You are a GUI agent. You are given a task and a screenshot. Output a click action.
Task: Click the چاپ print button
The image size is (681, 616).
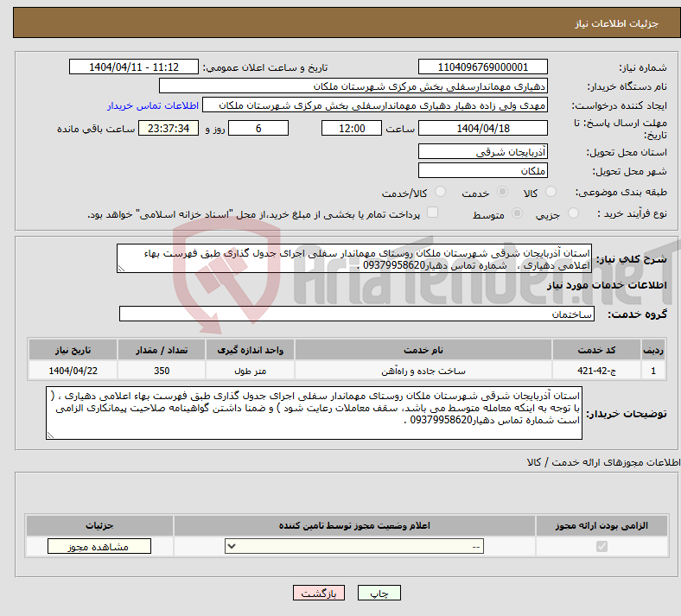[x=379, y=593]
